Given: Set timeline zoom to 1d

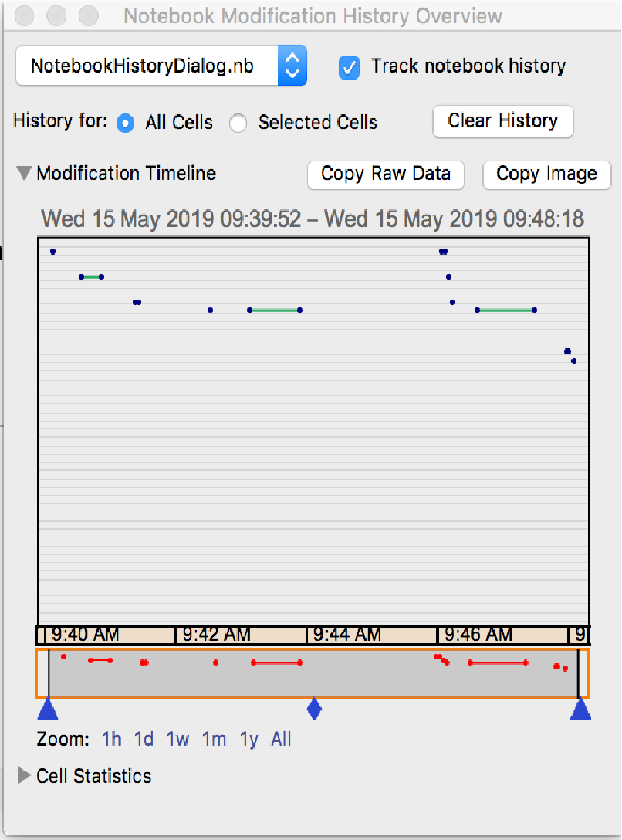Looking at the screenshot, I should [x=144, y=740].
